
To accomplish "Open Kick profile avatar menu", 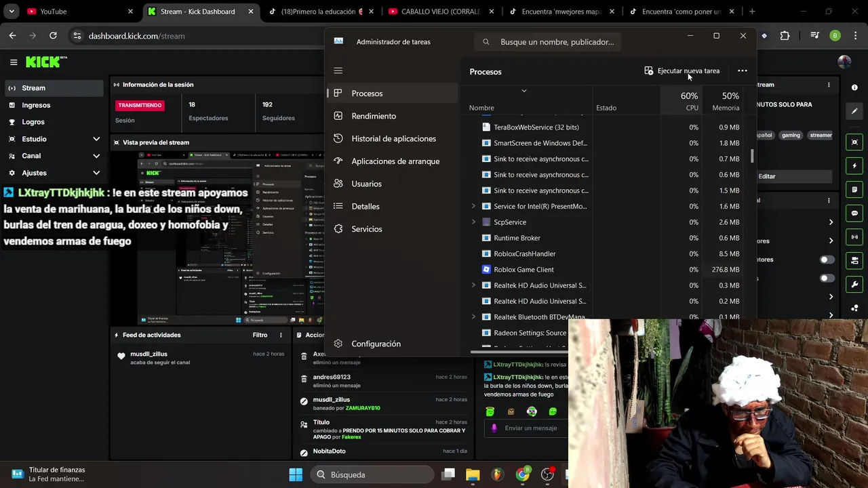I will pos(844,62).
